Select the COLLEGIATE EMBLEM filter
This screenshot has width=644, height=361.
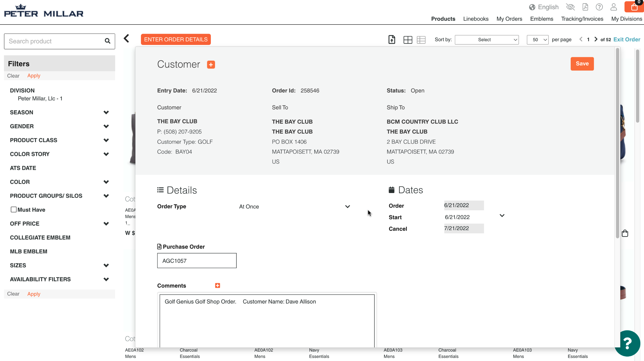(x=40, y=237)
